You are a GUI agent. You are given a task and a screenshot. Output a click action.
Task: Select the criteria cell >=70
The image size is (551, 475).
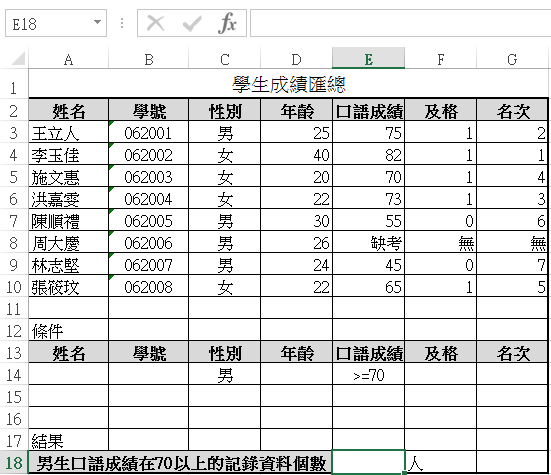[x=369, y=374]
